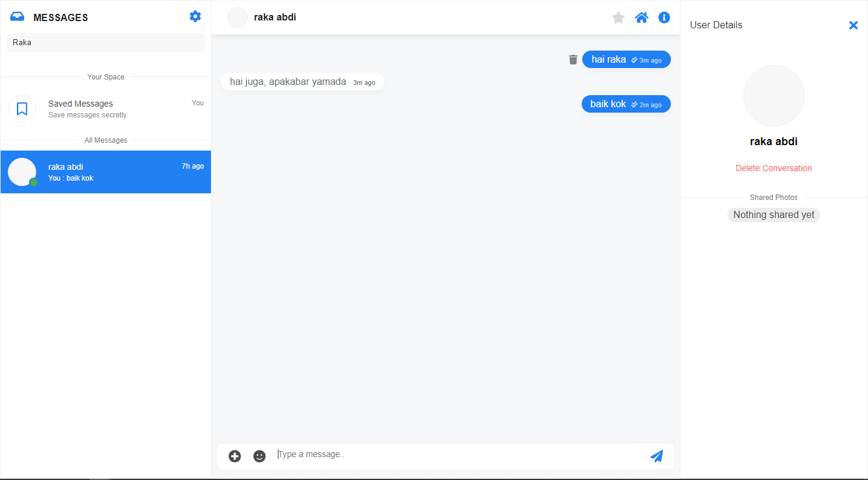Toggle the user info panel icon
The image size is (868, 480).
664,17
